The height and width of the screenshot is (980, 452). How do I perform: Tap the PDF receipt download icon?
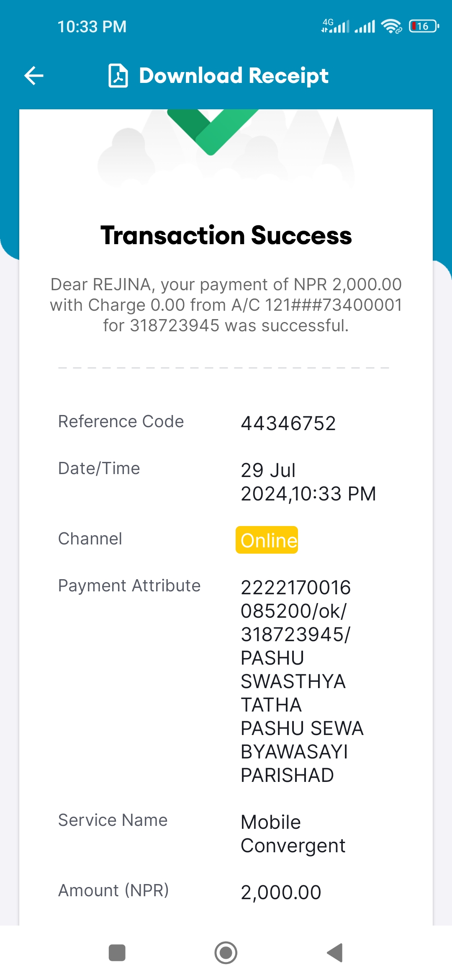coord(118,76)
